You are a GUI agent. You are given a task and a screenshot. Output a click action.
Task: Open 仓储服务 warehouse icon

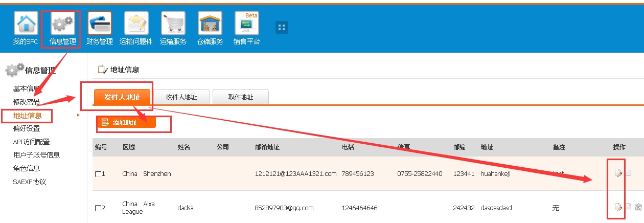(x=210, y=24)
